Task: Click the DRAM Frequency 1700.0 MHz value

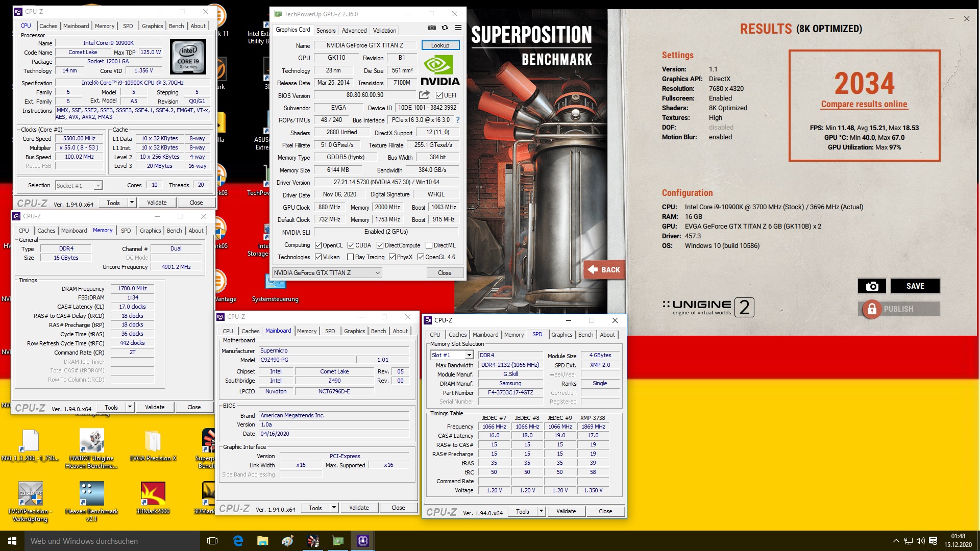Action: 132,288
